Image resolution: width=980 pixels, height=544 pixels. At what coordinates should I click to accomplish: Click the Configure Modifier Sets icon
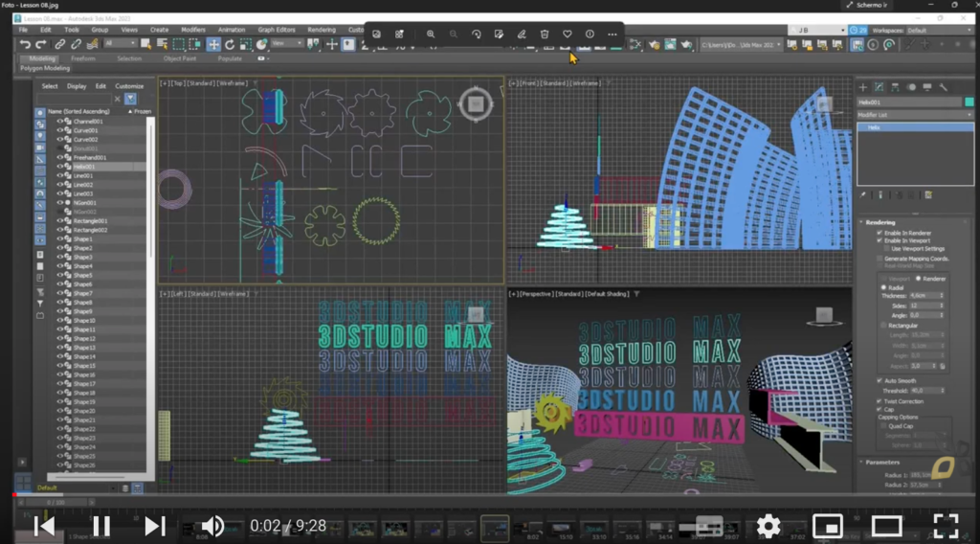pos(928,195)
